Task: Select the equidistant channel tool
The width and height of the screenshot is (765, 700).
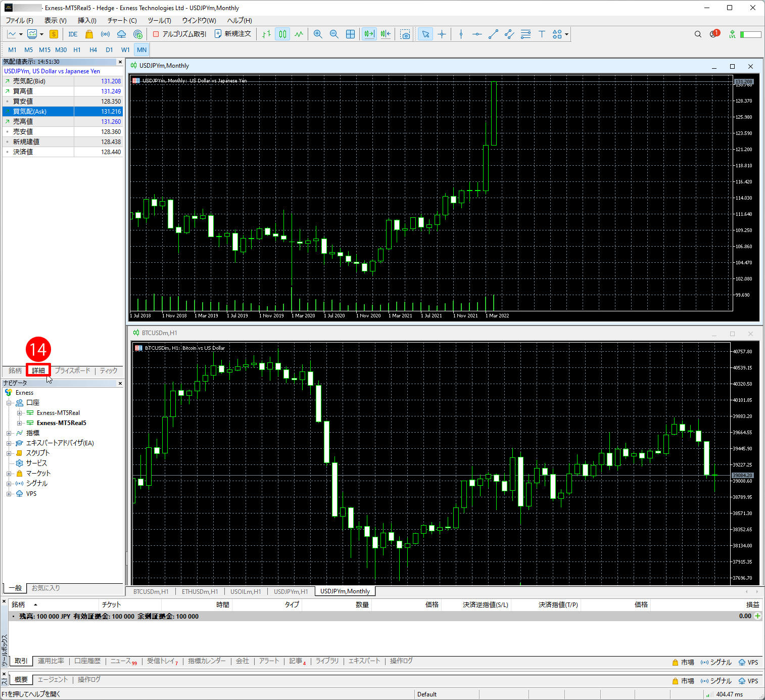Action: tap(509, 34)
